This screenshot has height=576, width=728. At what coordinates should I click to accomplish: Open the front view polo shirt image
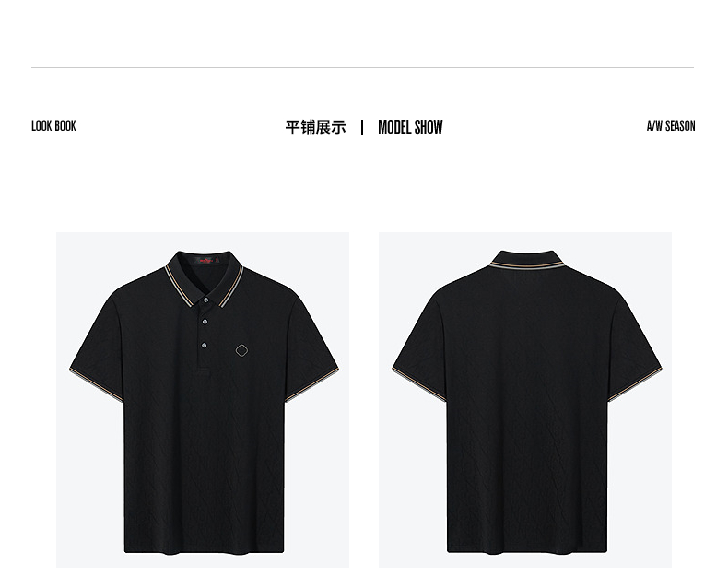203,400
